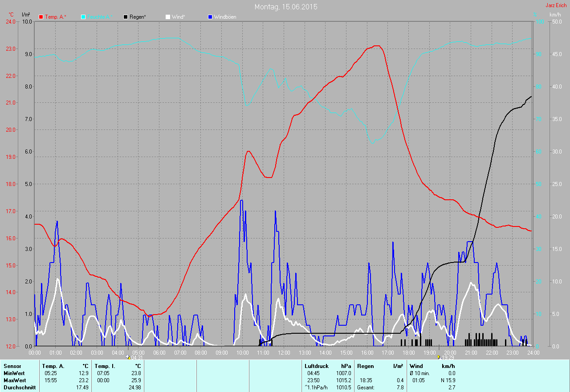
Task: Click the blue Windböen legend square
Action: 211,17
